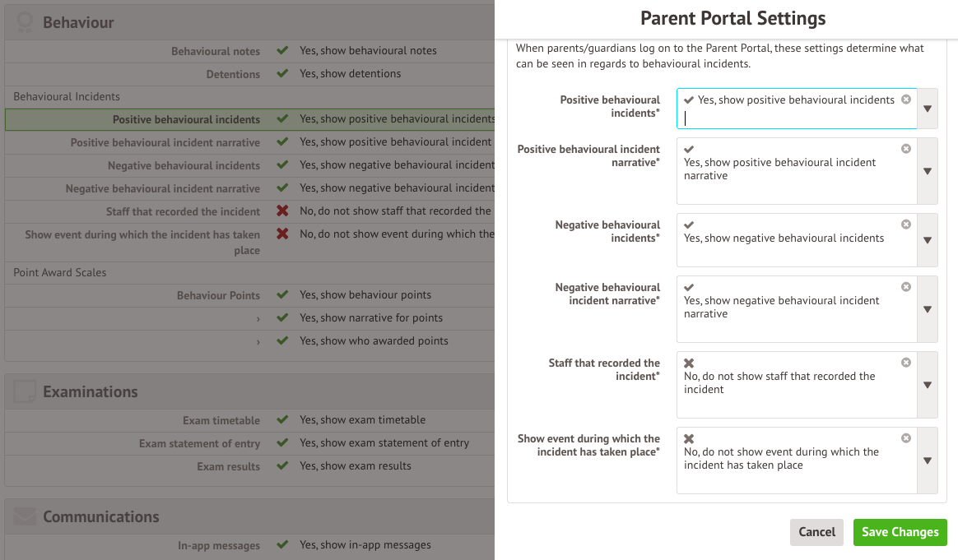Open the Exam timetable setting row
This screenshot has width=958, height=560.
(247, 420)
